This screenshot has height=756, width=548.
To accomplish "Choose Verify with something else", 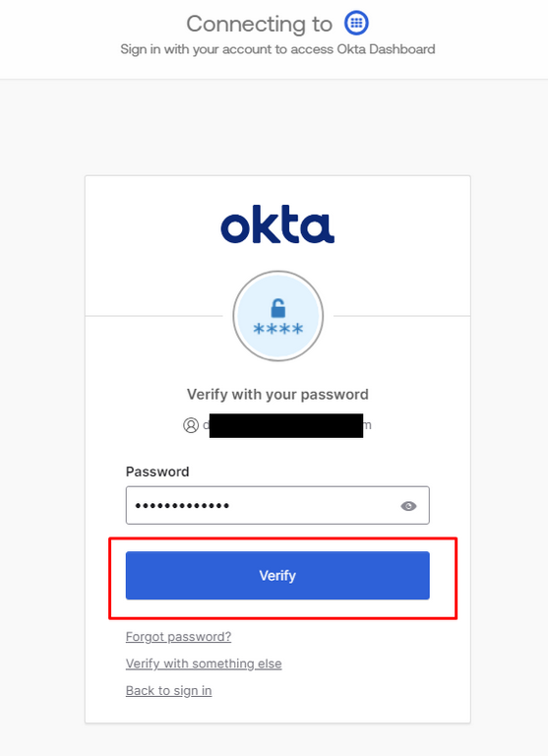I will 204,663.
